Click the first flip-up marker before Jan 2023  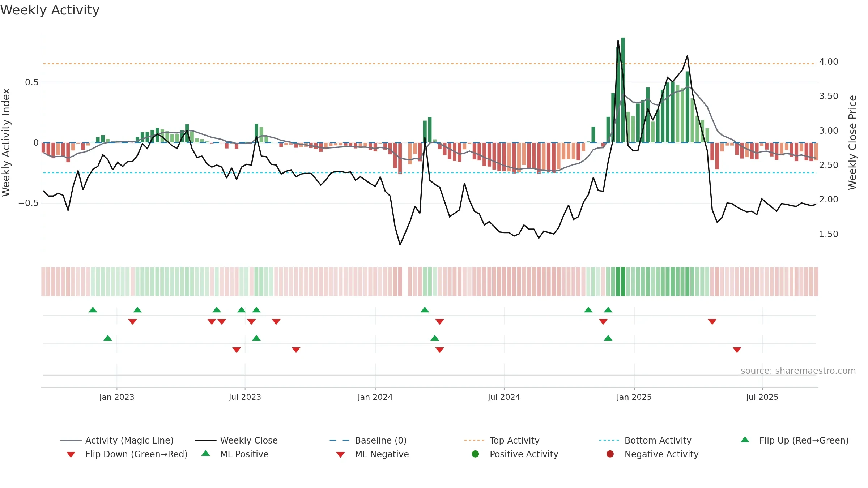click(x=93, y=310)
